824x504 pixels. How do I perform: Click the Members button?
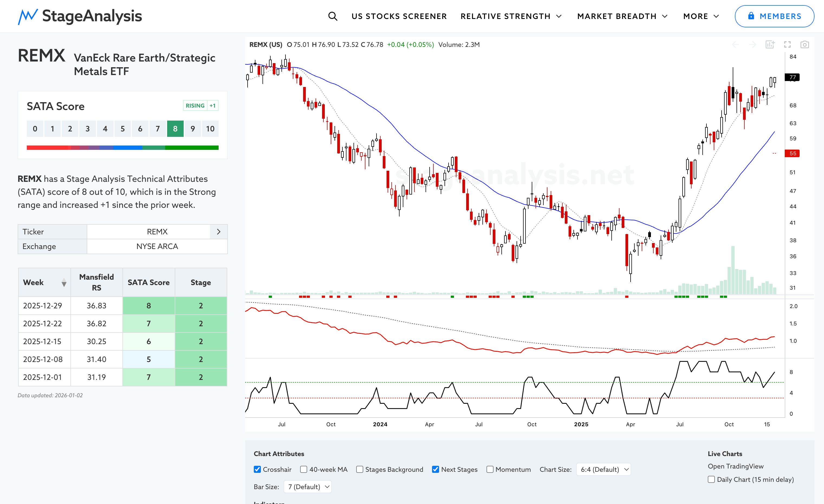pos(774,16)
